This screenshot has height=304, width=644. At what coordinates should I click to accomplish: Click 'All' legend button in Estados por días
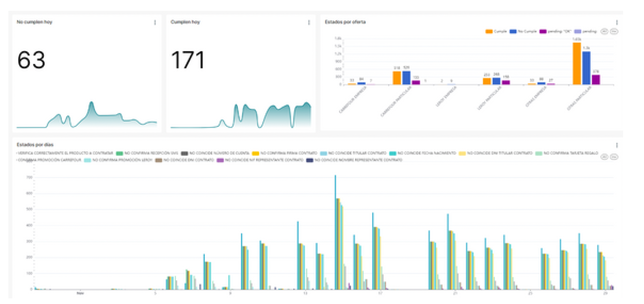point(605,157)
